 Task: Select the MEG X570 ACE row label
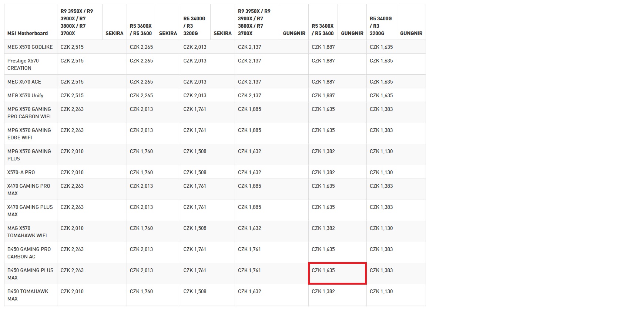pos(24,82)
